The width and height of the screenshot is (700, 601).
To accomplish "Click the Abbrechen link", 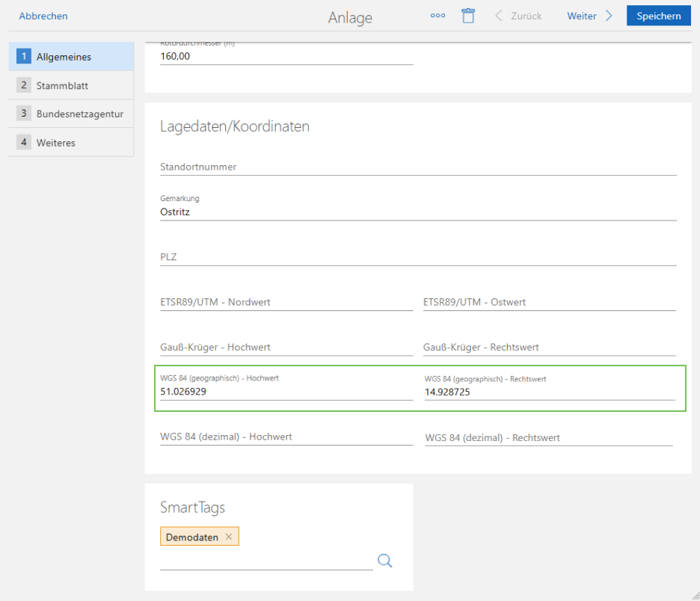I will click(43, 16).
